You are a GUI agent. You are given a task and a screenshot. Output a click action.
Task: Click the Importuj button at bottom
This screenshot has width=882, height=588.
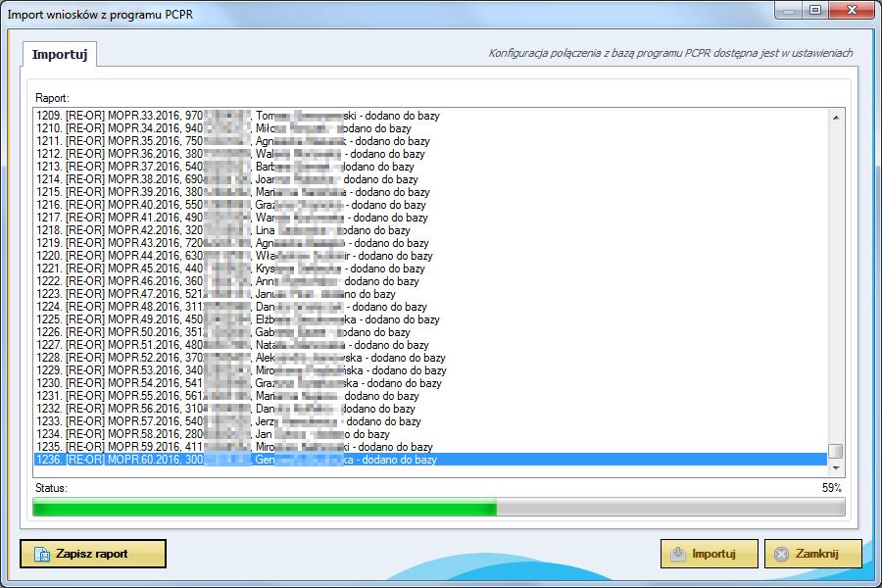coord(709,554)
